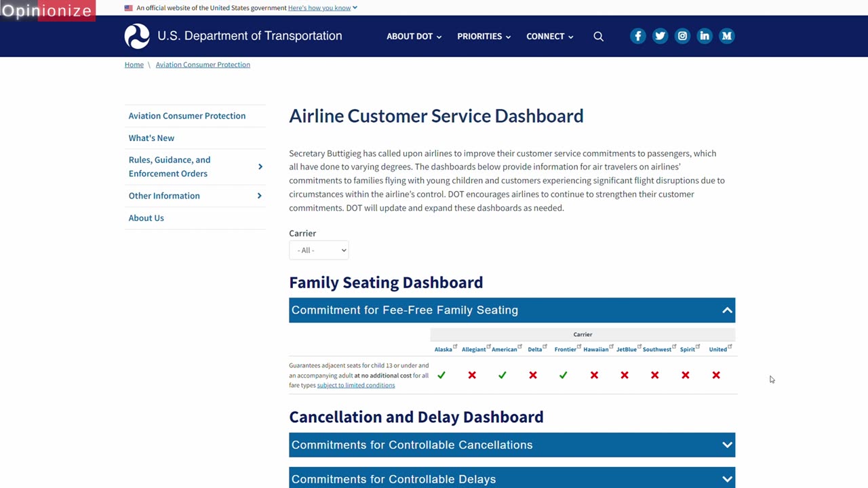Click the search magnifier icon
Screen dimensions: 868x488
pyautogui.click(x=598, y=37)
